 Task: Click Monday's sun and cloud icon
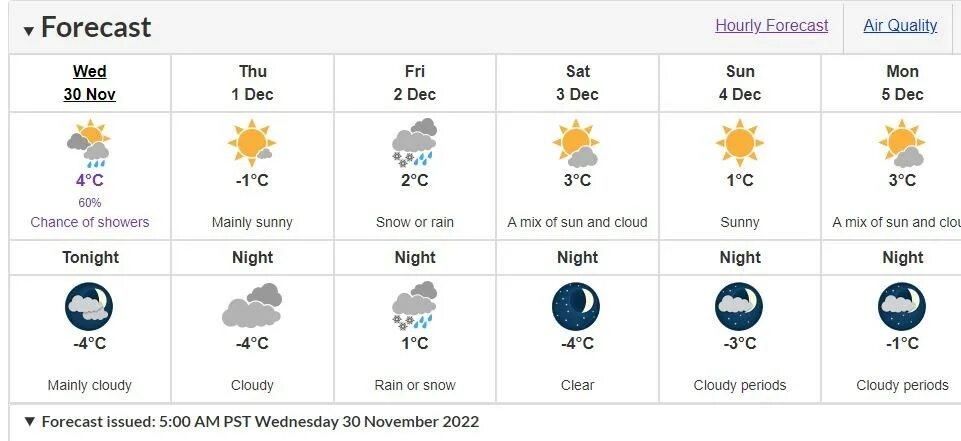click(x=902, y=143)
